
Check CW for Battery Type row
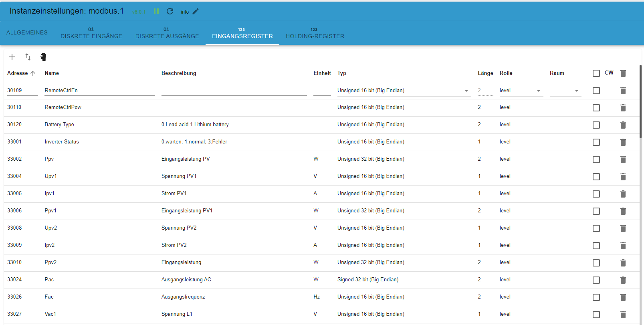tap(596, 125)
